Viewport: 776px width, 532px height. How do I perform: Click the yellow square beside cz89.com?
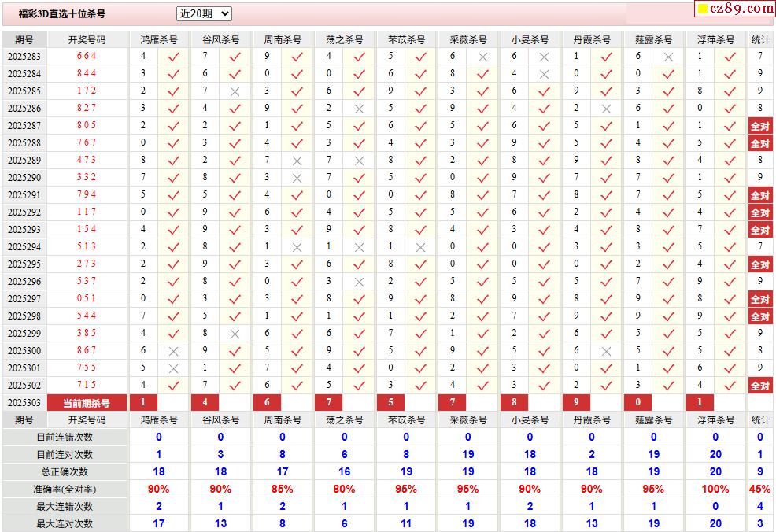click(702, 9)
